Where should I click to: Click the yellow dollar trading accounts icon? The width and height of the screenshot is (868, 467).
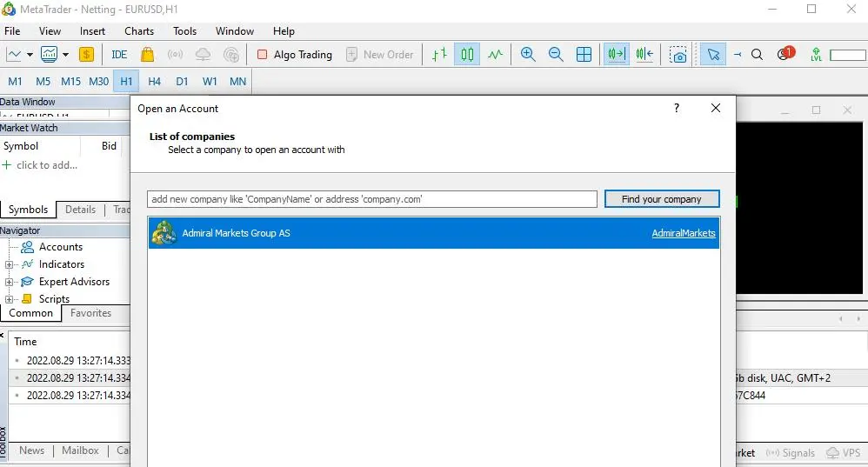tap(86, 54)
